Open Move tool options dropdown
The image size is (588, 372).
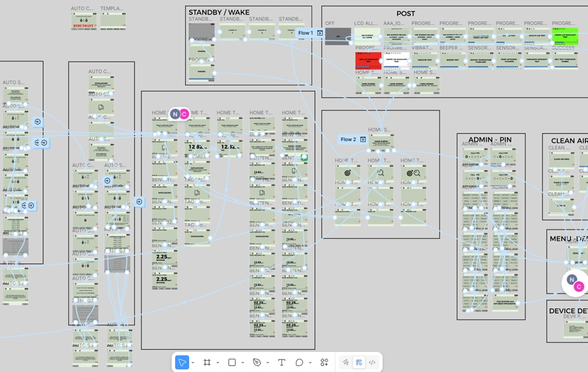coord(193,363)
